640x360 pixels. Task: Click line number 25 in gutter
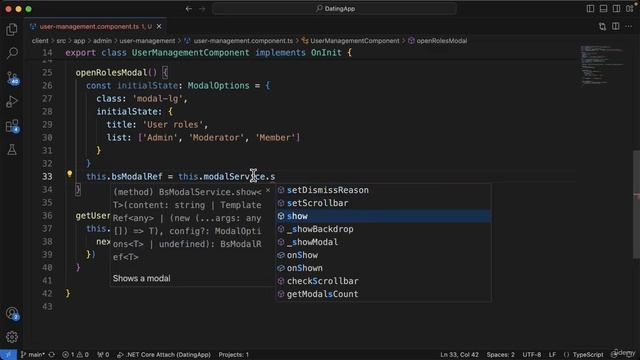[47, 73]
